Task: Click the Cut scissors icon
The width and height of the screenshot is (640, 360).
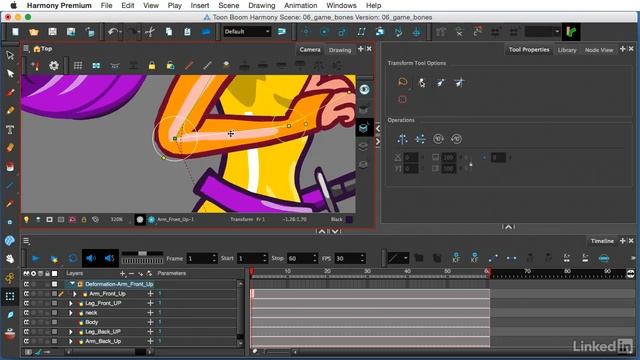Action: pos(150,32)
